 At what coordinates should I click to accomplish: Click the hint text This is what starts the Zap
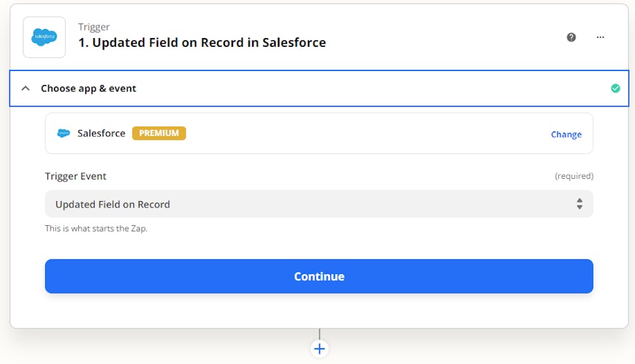tap(96, 228)
